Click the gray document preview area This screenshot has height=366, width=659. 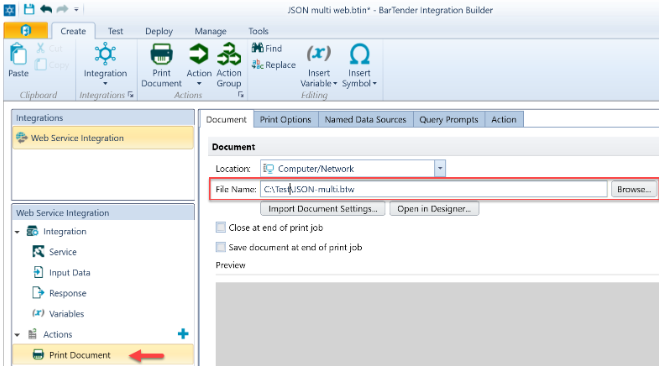tap(437, 324)
